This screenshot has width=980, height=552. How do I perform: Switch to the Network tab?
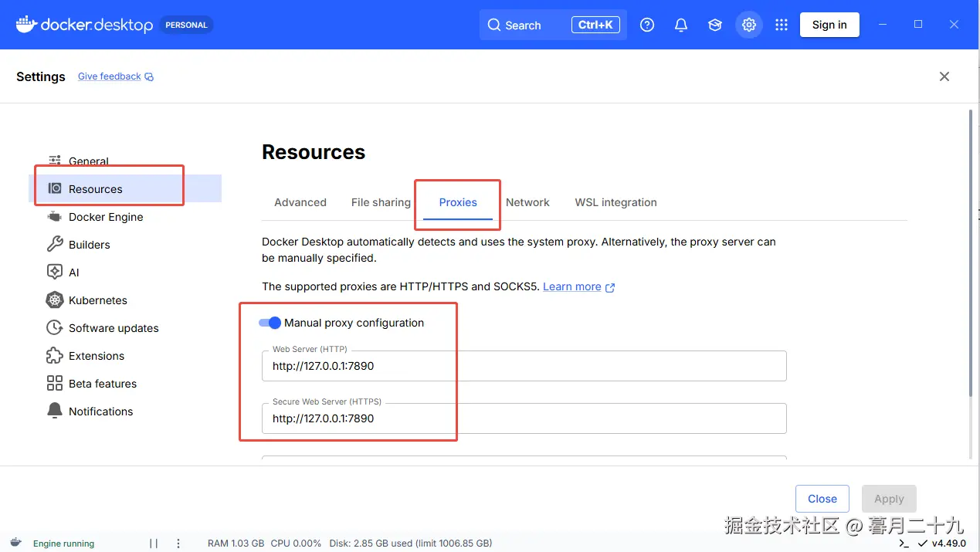point(527,202)
